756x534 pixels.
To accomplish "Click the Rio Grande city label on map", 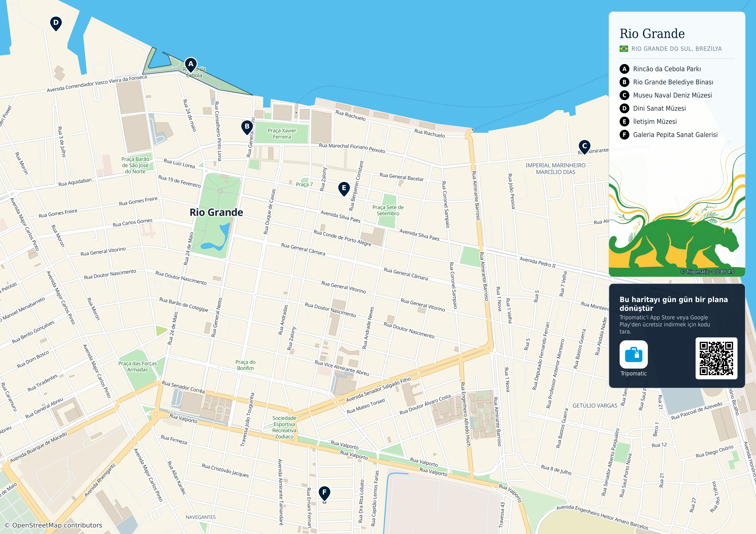I will (216, 212).
